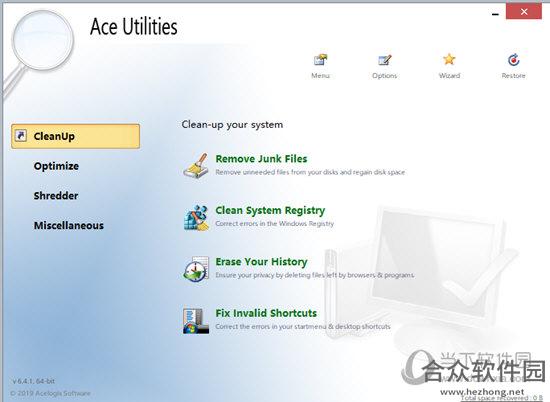Switch to the Optimize category
This screenshot has height=402, width=550.
pos(56,166)
